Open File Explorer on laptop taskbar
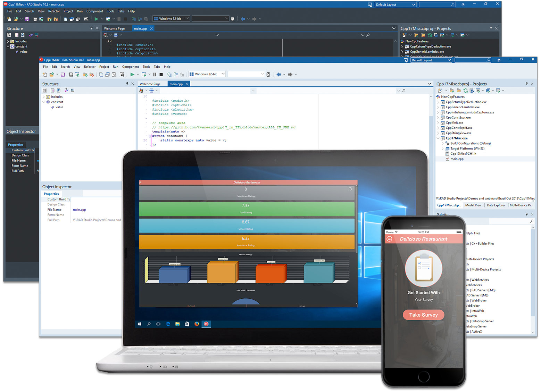Screen dimensions: 541x392 click(177, 324)
